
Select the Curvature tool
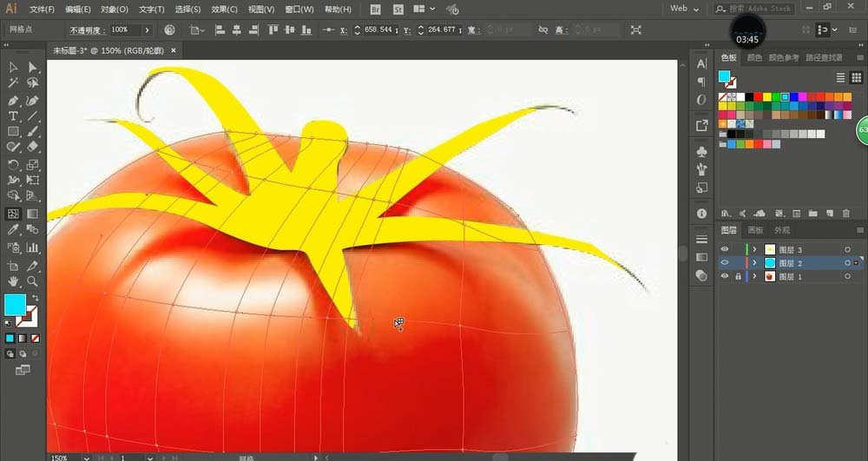[x=33, y=101]
